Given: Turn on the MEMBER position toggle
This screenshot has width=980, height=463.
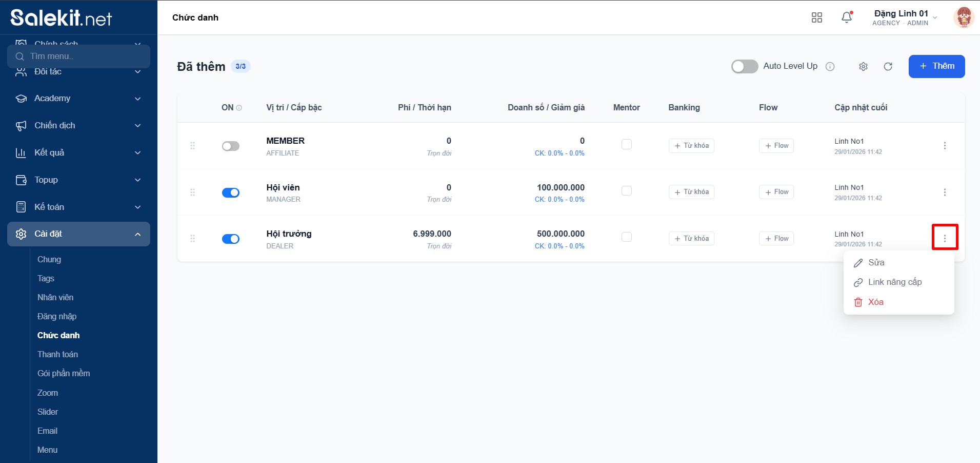Looking at the screenshot, I should [231, 146].
